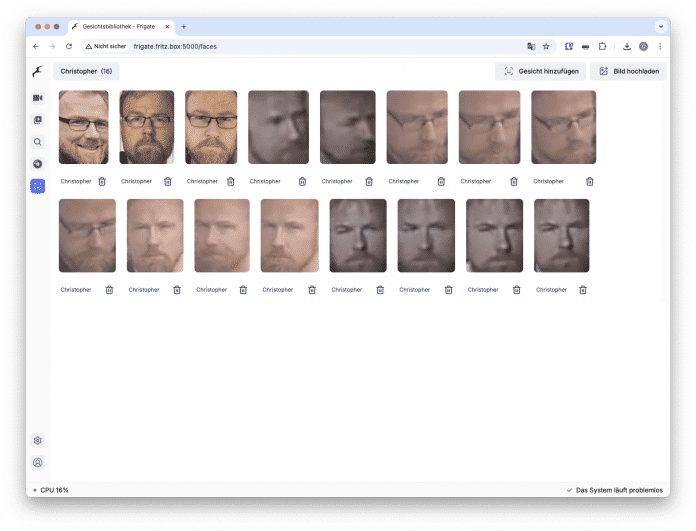The height and width of the screenshot is (531, 696).
Task: Bookmark the page with star icon
Action: (546, 46)
